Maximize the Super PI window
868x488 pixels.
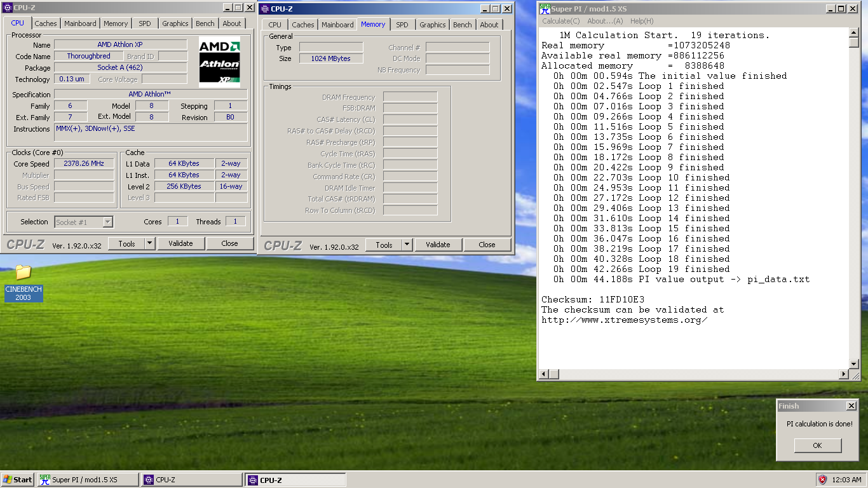841,9
